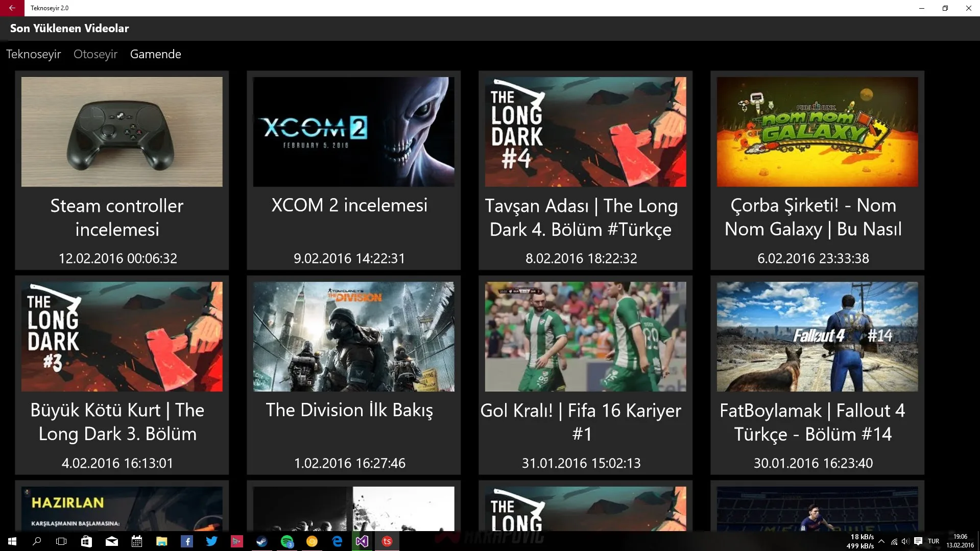Open the yellow circle app on taskbar

click(x=312, y=541)
